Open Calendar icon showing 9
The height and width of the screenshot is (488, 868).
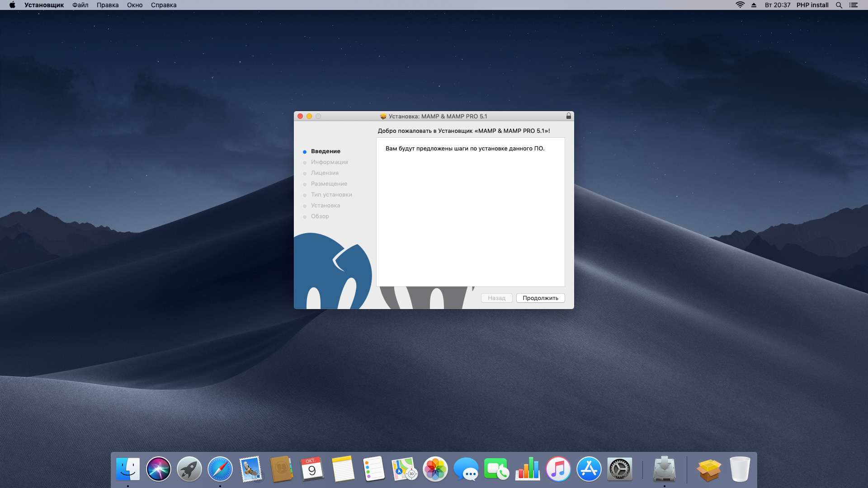tap(312, 469)
